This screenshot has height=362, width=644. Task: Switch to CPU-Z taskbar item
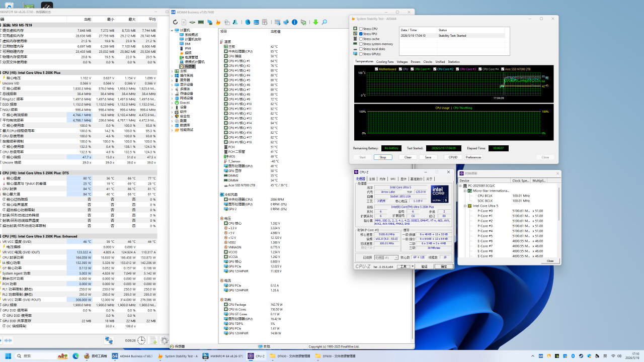click(x=257, y=355)
